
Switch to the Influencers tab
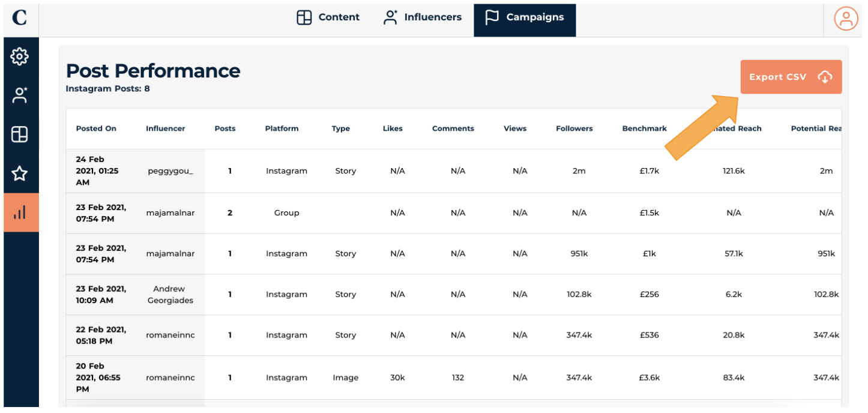[423, 17]
